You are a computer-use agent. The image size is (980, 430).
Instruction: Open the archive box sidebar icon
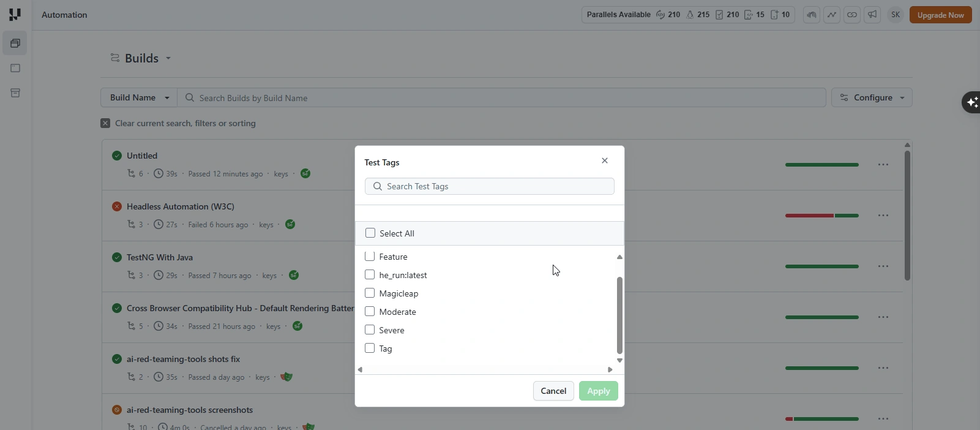tap(15, 93)
